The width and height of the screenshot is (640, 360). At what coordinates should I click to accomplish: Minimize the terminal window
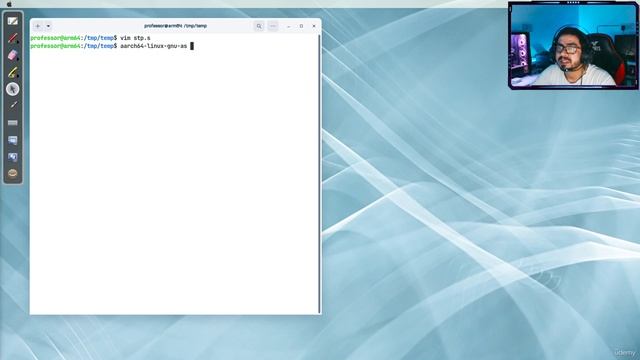(x=289, y=26)
